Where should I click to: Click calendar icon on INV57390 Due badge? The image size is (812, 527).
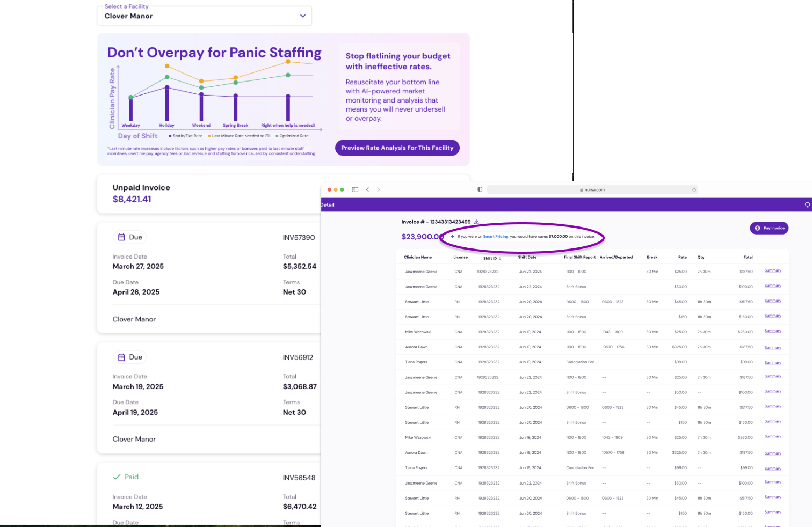pyautogui.click(x=122, y=237)
